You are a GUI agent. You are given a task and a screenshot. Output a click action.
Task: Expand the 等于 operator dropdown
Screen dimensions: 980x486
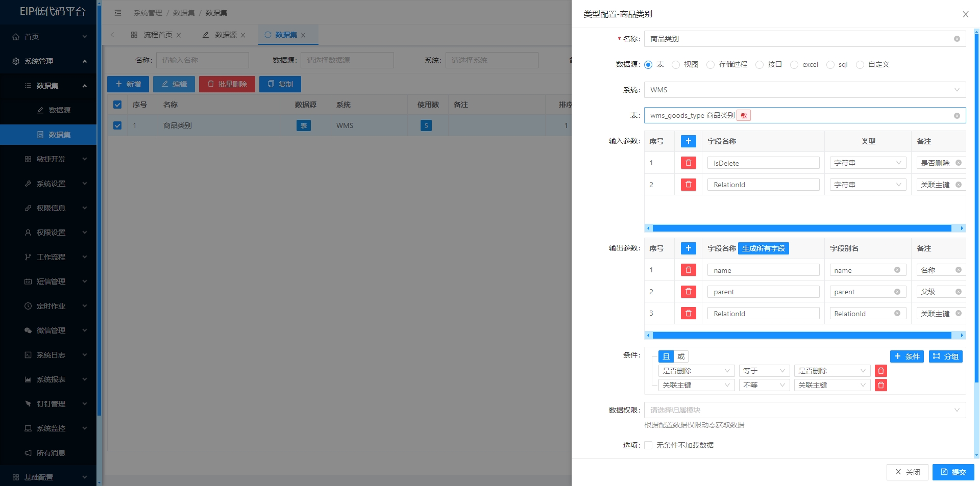click(764, 371)
